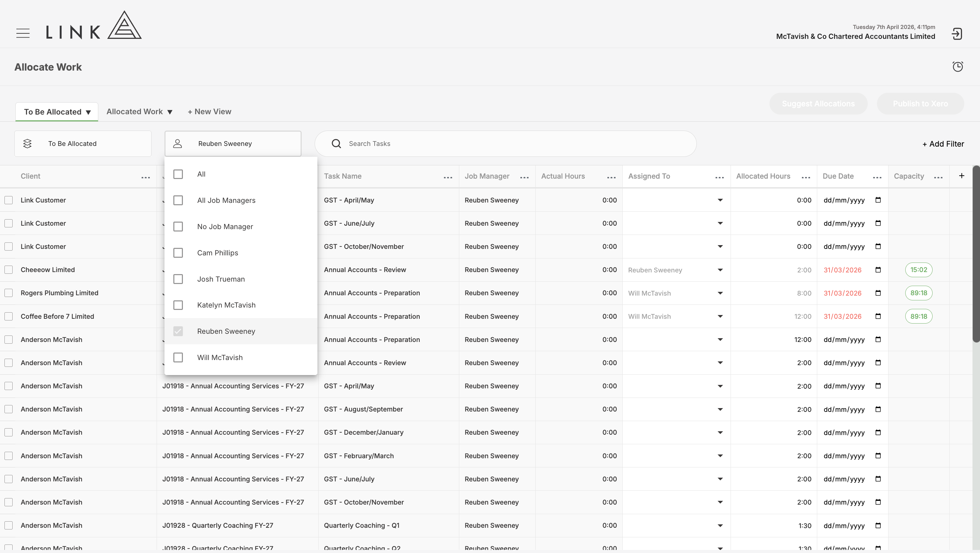The width and height of the screenshot is (980, 553).
Task: Switch to the To Be Allocated tab
Action: click(57, 112)
